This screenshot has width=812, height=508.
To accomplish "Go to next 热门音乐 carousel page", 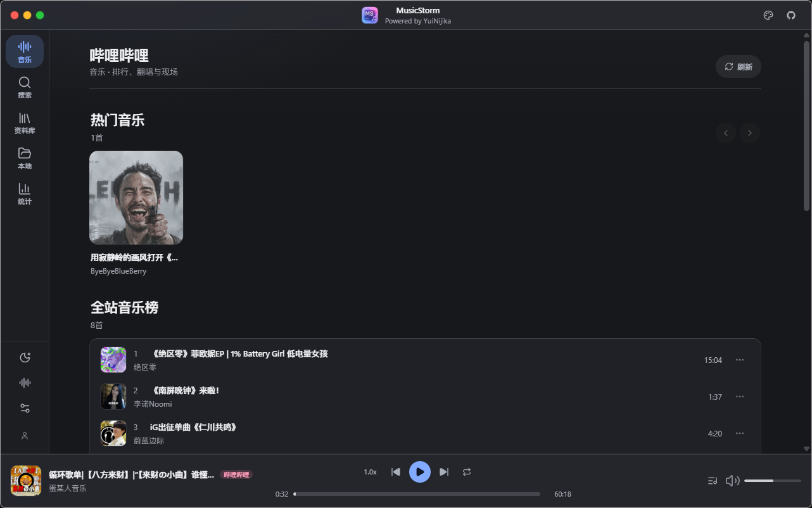I will [x=750, y=133].
